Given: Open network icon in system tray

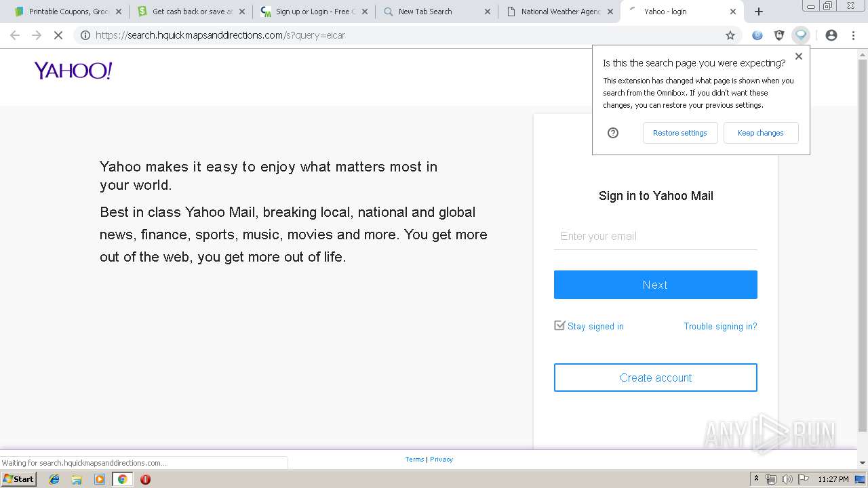Looking at the screenshot, I should pos(771,479).
